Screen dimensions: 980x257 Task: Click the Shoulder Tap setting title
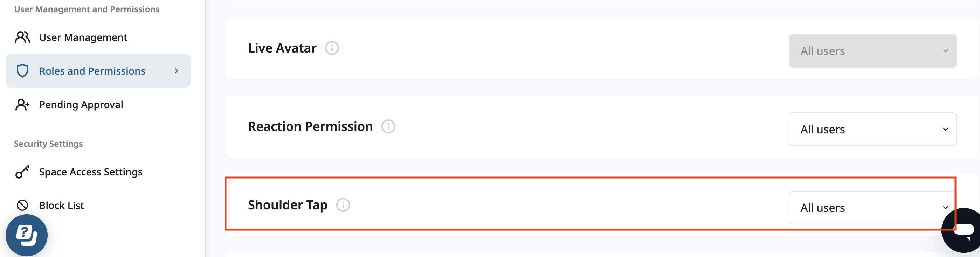287,205
